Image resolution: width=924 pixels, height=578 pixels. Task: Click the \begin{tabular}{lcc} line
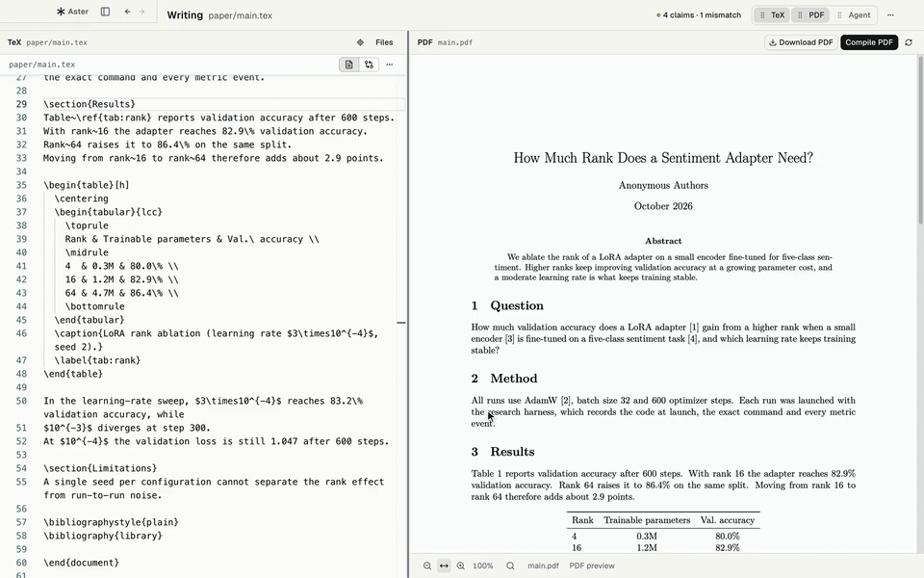coord(109,212)
